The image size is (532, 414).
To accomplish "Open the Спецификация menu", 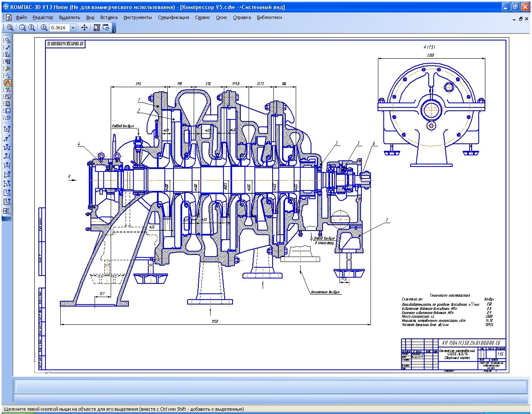I will click(x=173, y=17).
